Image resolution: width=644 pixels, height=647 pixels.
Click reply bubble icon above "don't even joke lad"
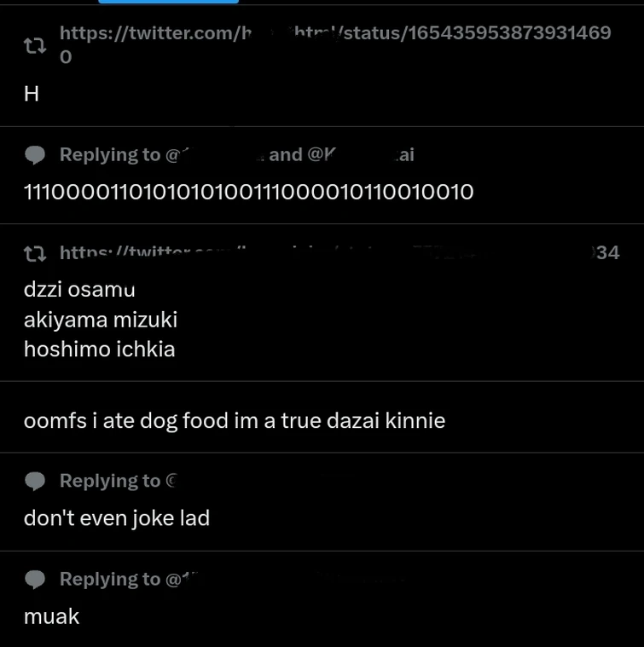[x=35, y=481]
